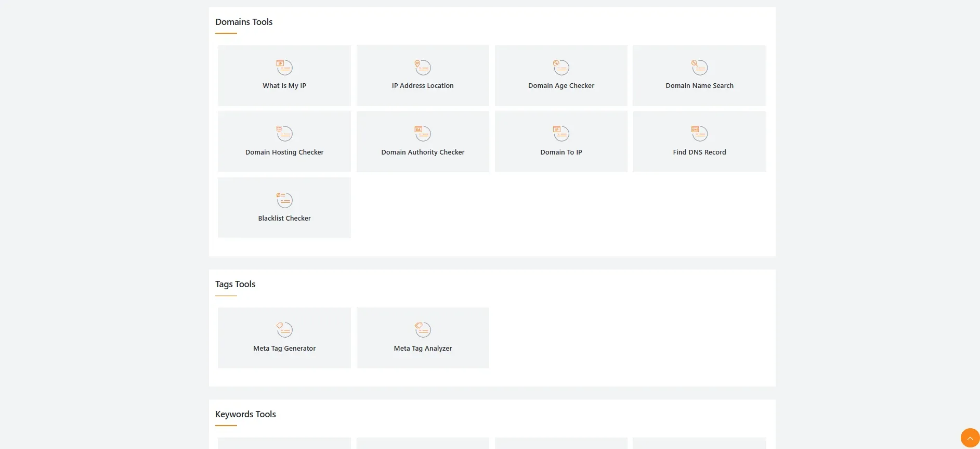The width and height of the screenshot is (980, 449).
Task: Click the Find DNS Record icon
Action: (699, 133)
